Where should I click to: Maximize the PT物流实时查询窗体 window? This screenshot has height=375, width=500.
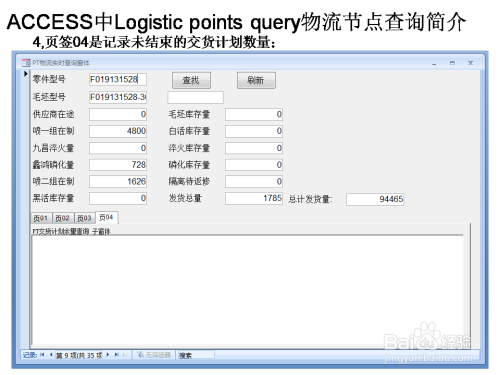pos(452,63)
